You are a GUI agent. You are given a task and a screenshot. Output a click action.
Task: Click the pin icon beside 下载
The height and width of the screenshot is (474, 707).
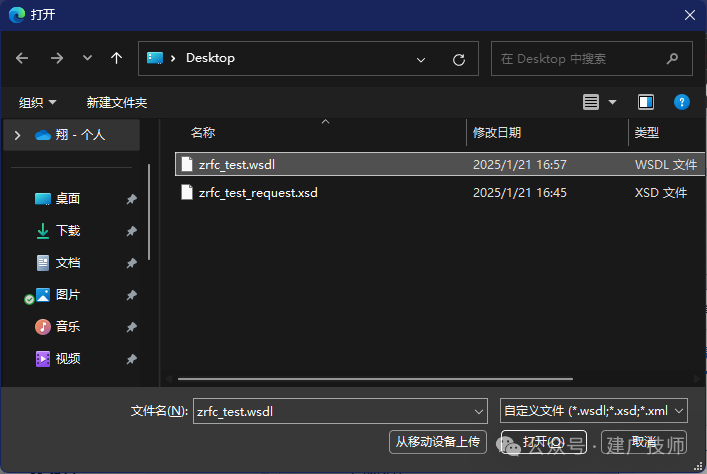coord(131,231)
